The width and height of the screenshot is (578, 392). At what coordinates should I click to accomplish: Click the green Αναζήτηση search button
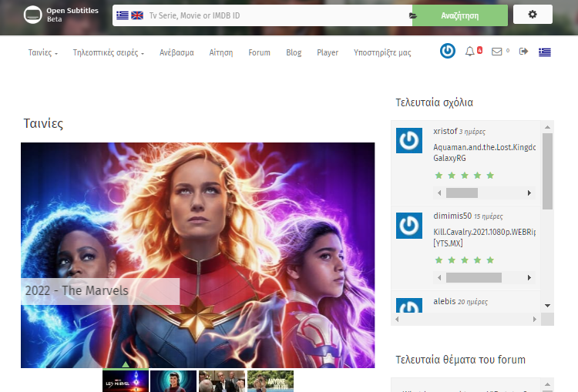point(459,15)
